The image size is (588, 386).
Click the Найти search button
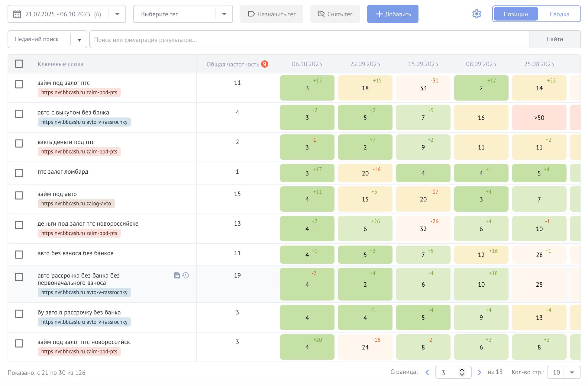pos(554,39)
